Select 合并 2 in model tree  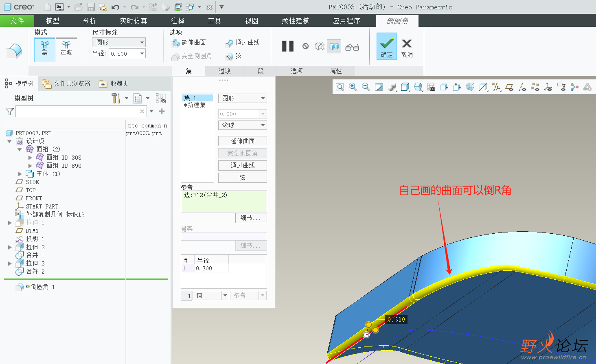point(35,271)
